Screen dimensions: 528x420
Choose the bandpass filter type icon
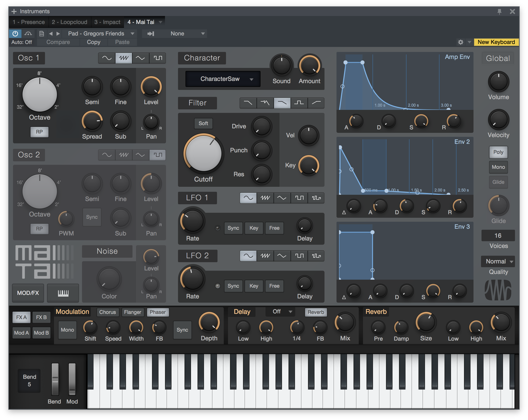pyautogui.click(x=299, y=103)
